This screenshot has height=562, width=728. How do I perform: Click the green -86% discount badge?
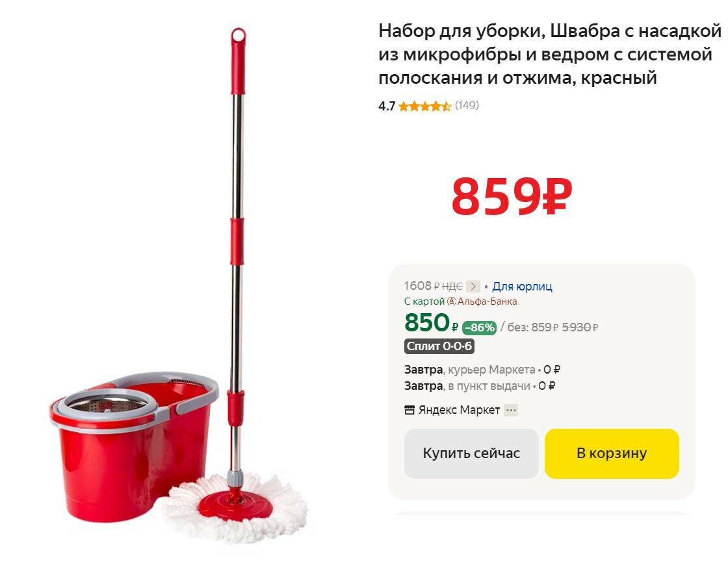click(x=479, y=327)
